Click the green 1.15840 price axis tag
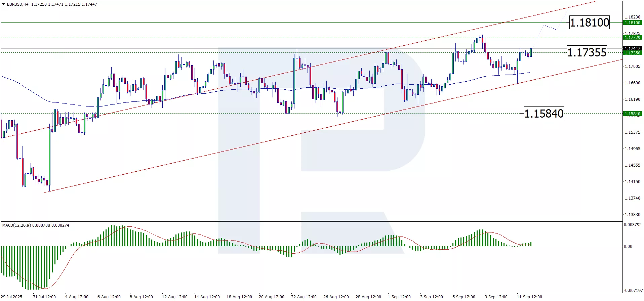644x301 pixels. pyautogui.click(x=632, y=114)
